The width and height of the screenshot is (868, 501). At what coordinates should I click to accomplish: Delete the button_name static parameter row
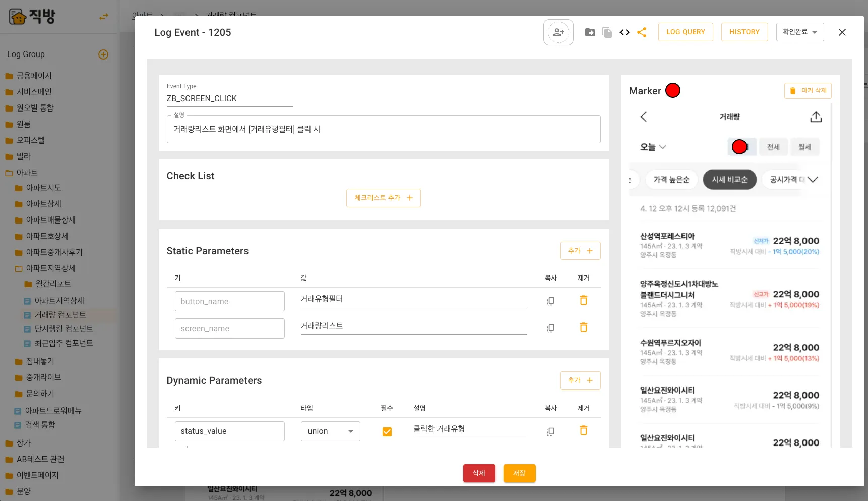click(584, 300)
